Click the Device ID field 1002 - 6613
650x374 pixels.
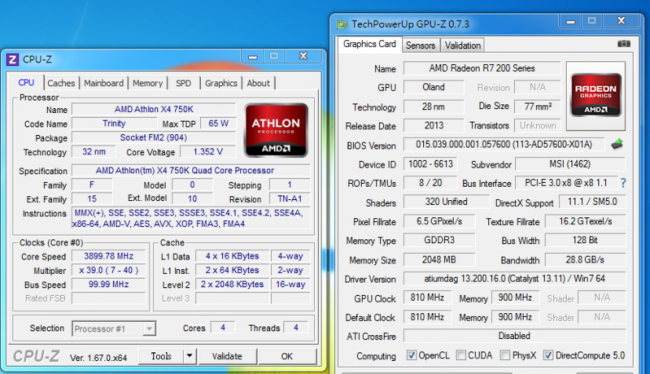click(x=430, y=164)
